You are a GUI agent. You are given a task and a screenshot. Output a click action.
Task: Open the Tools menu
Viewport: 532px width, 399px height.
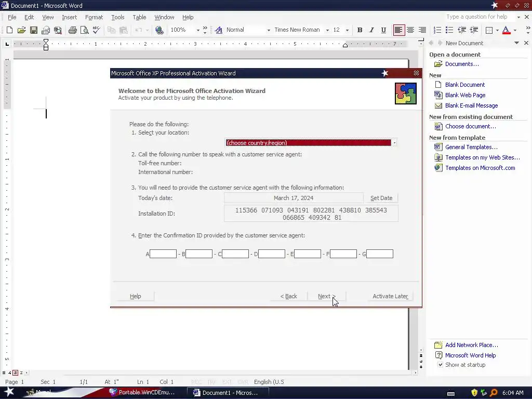[x=118, y=17]
